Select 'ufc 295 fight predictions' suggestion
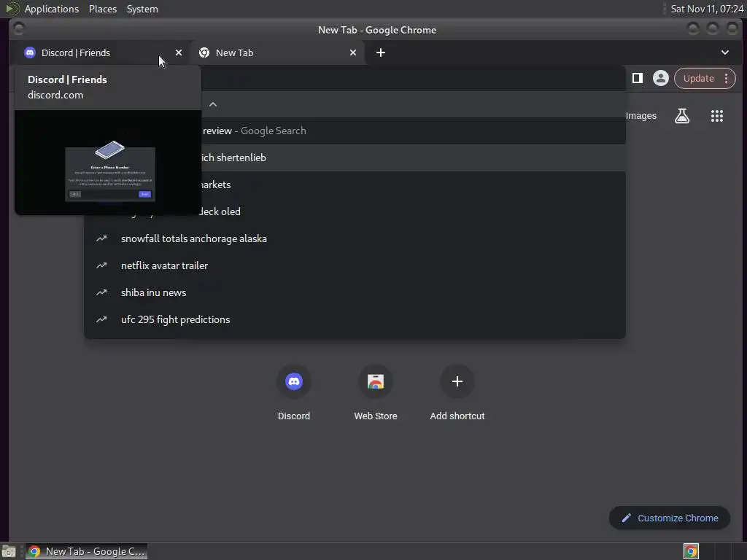Screen dimensions: 747x560 click(355, 319)
